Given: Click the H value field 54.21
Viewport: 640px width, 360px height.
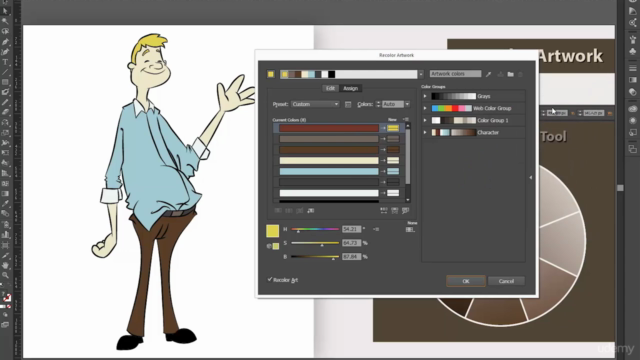Looking at the screenshot, I should (351, 229).
